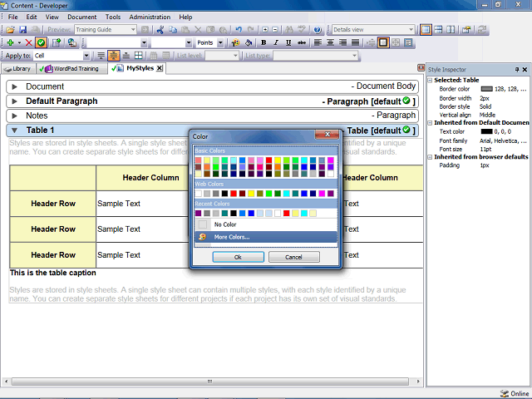Open the Document menu
The width and height of the screenshot is (532, 399).
[81, 17]
